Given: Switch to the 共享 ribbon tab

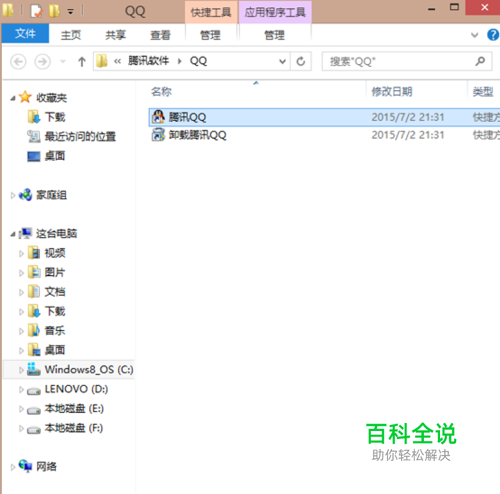Looking at the screenshot, I should click(115, 35).
